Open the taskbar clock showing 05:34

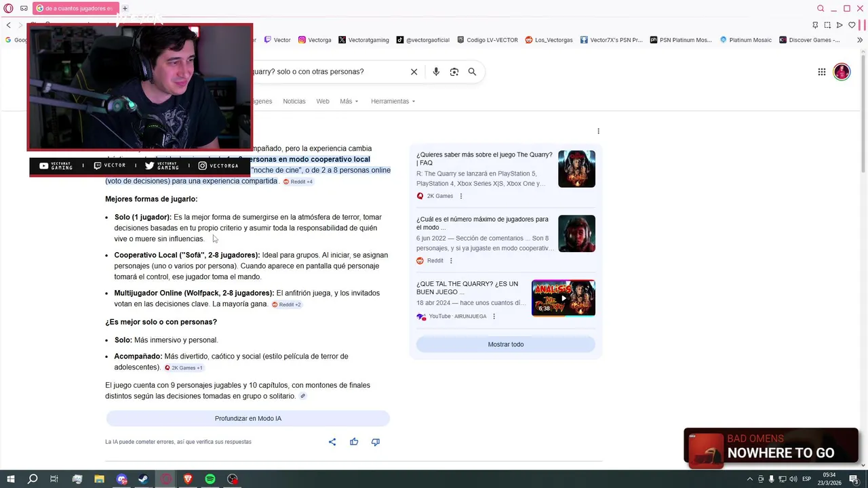(x=829, y=479)
